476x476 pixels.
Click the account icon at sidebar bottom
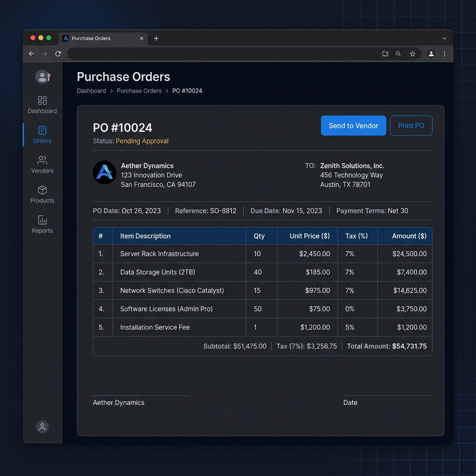42,427
